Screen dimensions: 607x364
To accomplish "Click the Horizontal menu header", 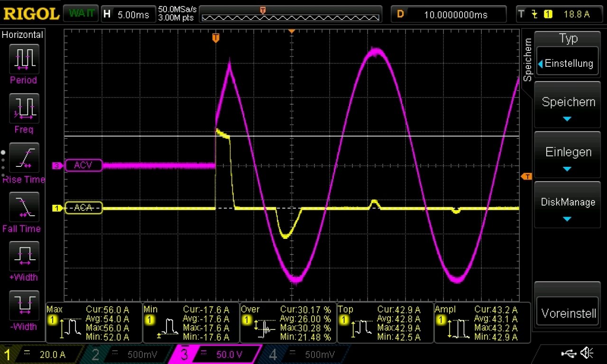I will tap(23, 35).
